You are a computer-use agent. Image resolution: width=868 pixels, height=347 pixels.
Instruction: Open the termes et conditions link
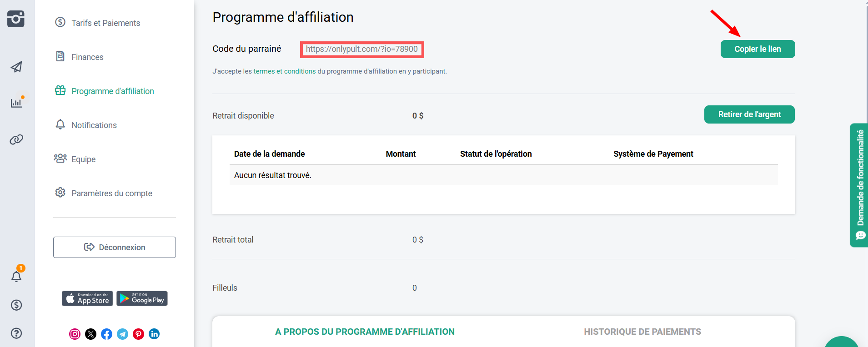pyautogui.click(x=284, y=71)
